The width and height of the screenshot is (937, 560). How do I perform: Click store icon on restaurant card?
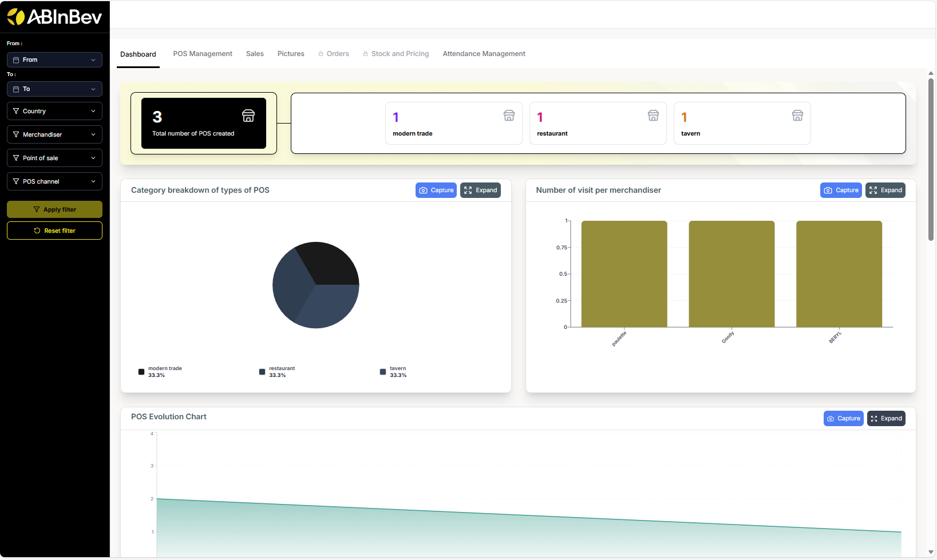tap(653, 116)
